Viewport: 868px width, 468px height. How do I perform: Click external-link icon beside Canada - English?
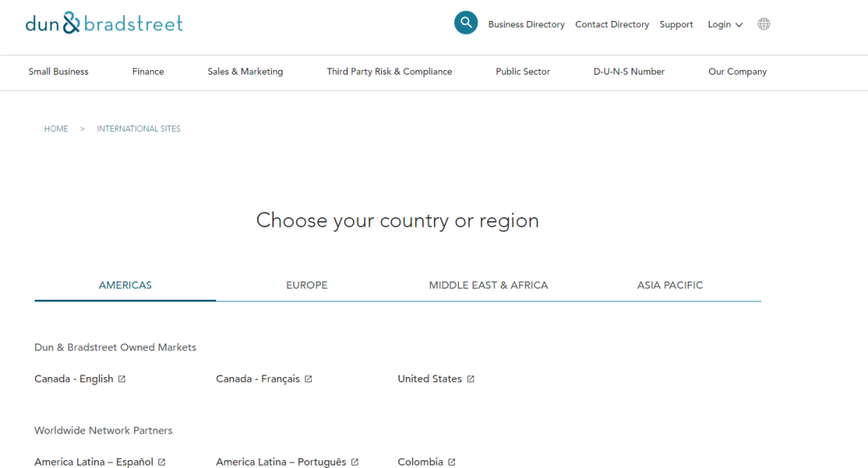(122, 379)
